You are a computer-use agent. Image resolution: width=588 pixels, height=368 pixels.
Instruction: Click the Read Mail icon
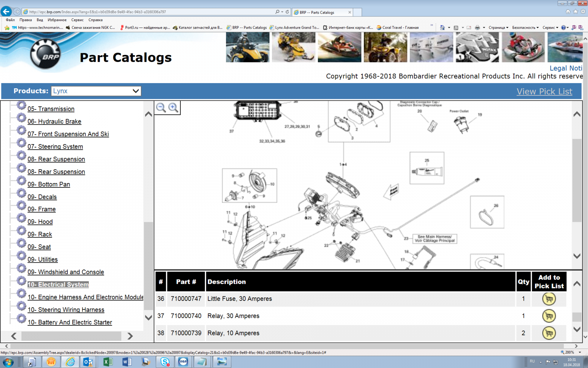coord(469,28)
